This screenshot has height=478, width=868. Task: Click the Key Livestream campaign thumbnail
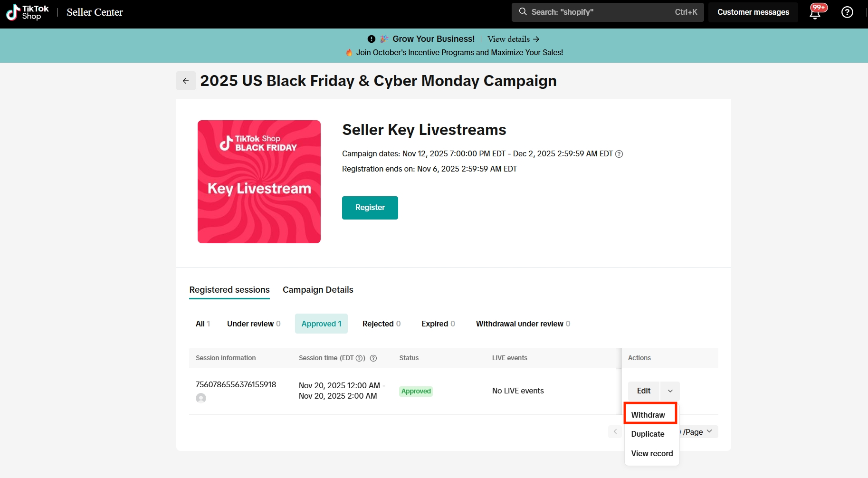point(259,182)
